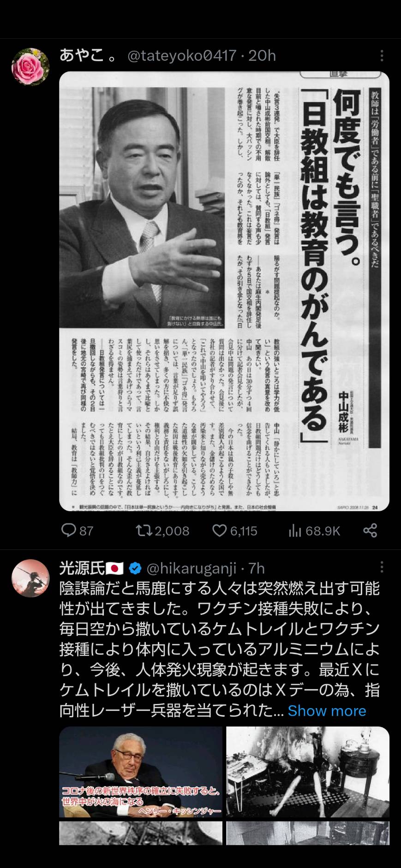Screen dimensions: 401x868
Task: Open the 7h timestamp of second tweet
Action: [257, 568]
